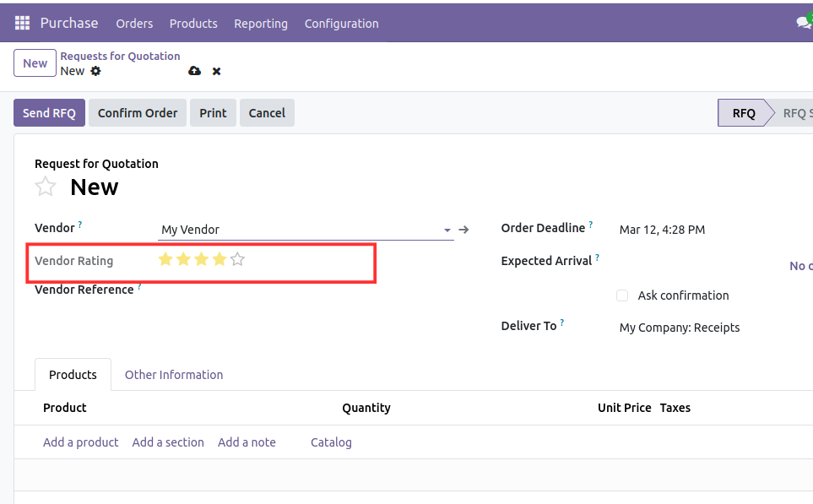Show help tooltip for Order Deadline
This screenshot has width=813, height=504.
591,225
